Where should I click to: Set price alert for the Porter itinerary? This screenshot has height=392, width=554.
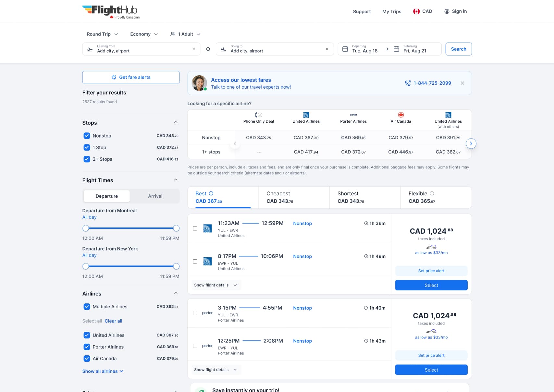[x=431, y=355]
